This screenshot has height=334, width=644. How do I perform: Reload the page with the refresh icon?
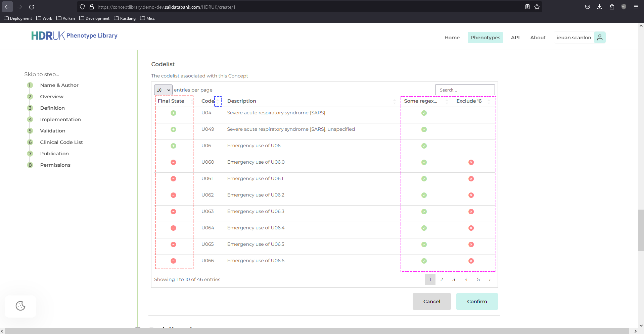[32, 7]
